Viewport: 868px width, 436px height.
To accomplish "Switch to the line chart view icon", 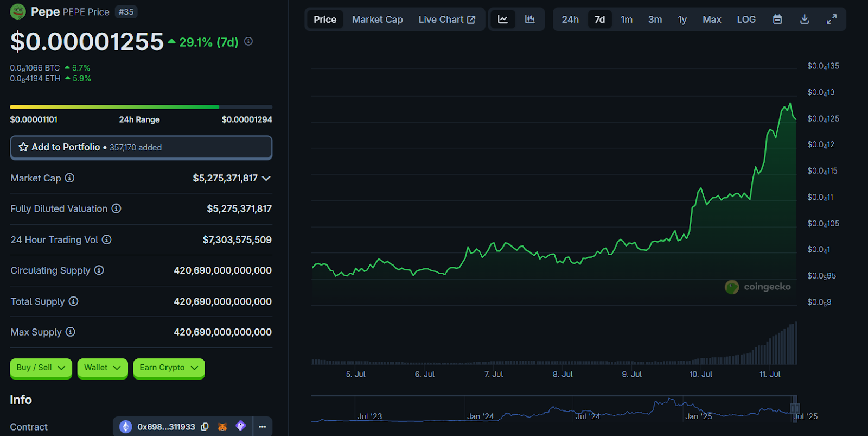I will click(x=503, y=20).
